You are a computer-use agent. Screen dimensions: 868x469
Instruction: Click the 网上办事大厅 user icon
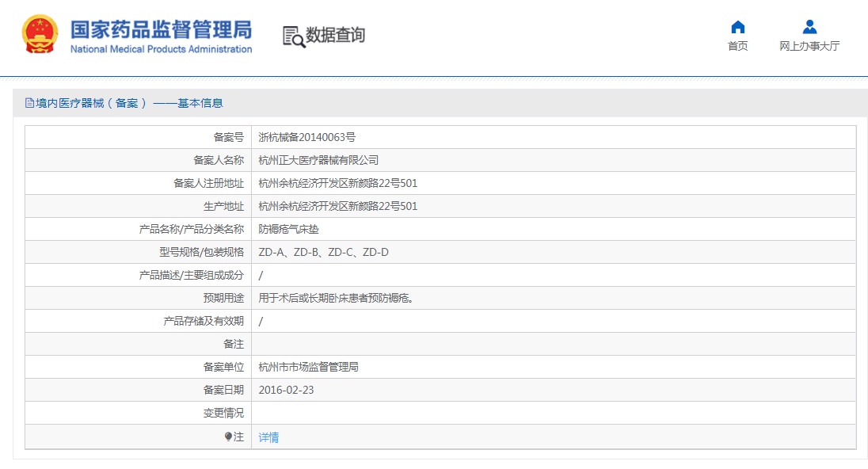click(809, 27)
